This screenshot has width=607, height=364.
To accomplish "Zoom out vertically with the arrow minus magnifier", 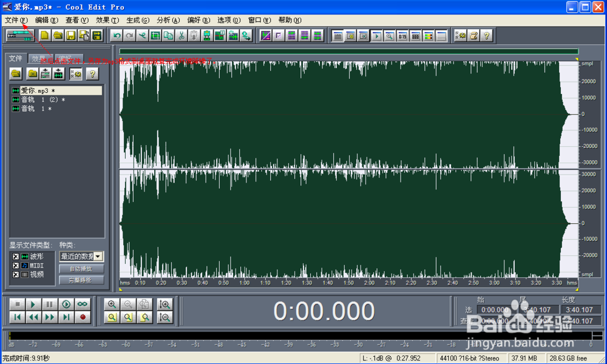I will tap(165, 317).
